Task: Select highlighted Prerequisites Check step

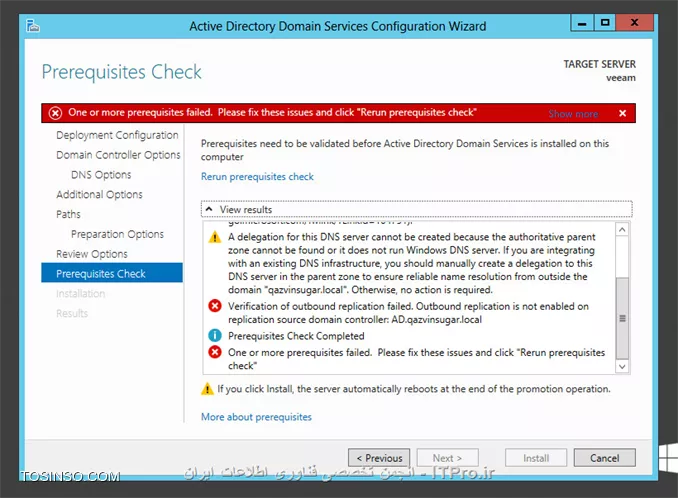Action: pos(112,273)
